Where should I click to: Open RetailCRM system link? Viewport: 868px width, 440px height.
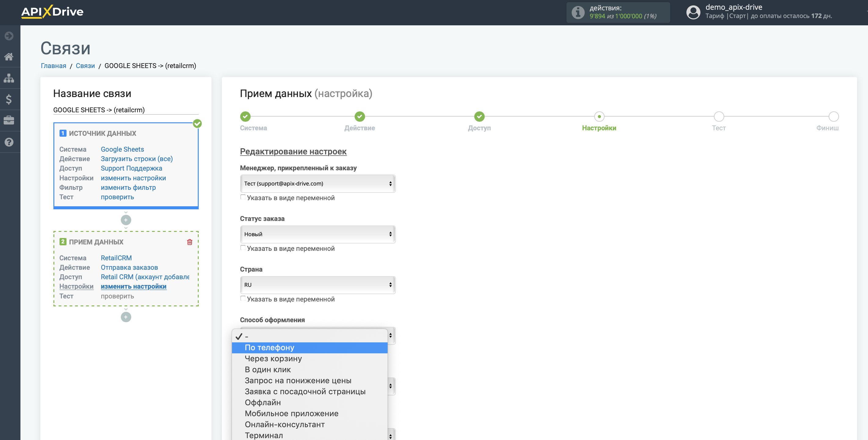(x=116, y=258)
